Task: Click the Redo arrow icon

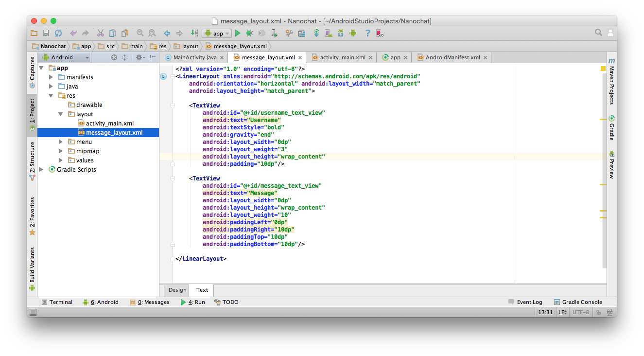Action: coord(86,33)
